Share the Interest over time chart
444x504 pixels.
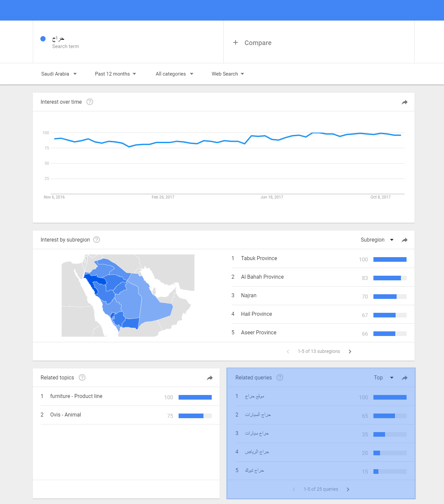pos(404,102)
